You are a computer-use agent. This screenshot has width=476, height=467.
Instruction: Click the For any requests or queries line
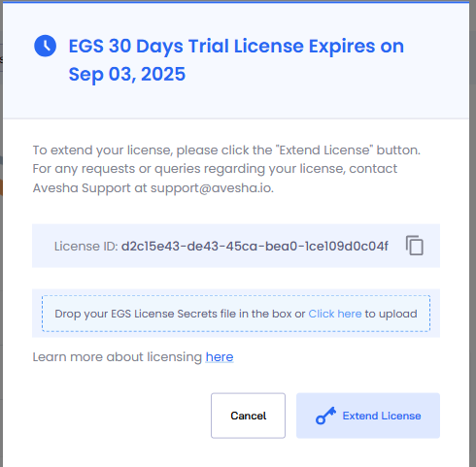coord(215,169)
